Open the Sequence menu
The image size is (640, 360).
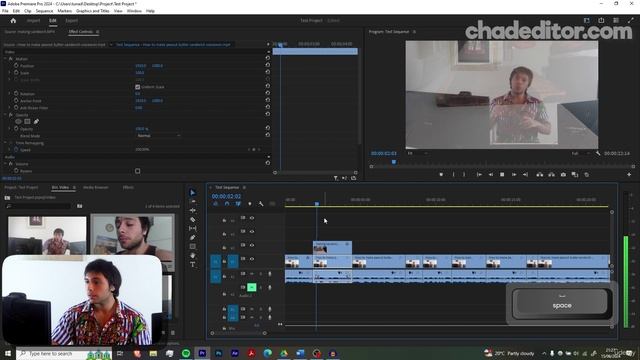[x=44, y=11]
